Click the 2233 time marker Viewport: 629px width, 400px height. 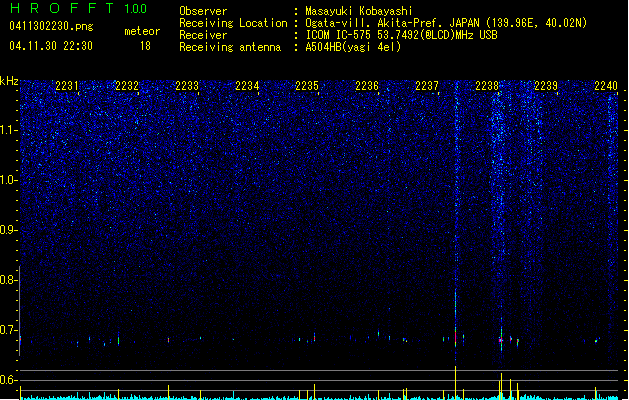click(x=187, y=86)
